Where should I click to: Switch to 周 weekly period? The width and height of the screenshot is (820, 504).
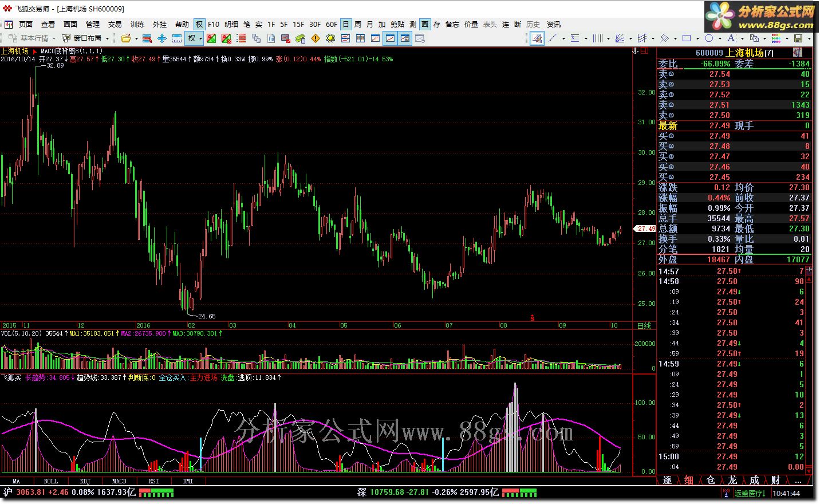click(358, 24)
